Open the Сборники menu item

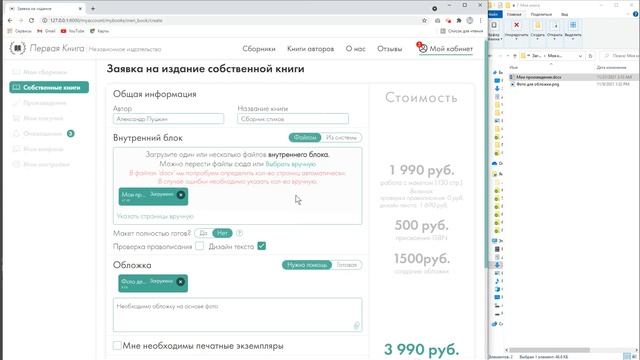[259, 49]
